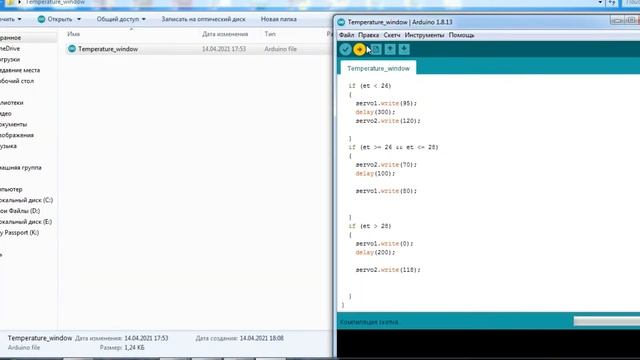Select Избранное in the navigation pane
The width and height of the screenshot is (640, 360).
click(10, 38)
